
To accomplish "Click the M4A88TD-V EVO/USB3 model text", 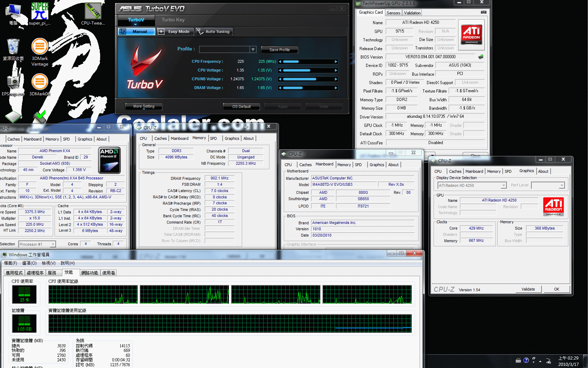I will (x=332, y=184).
